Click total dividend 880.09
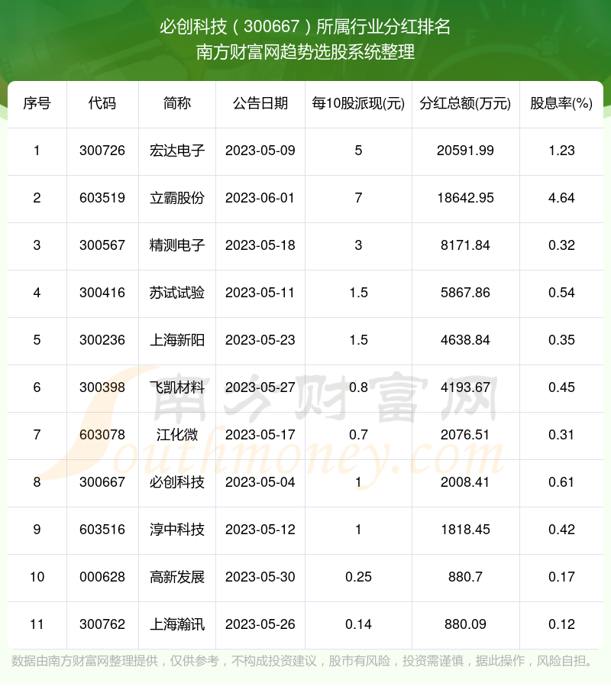The image size is (611, 700). point(465,624)
